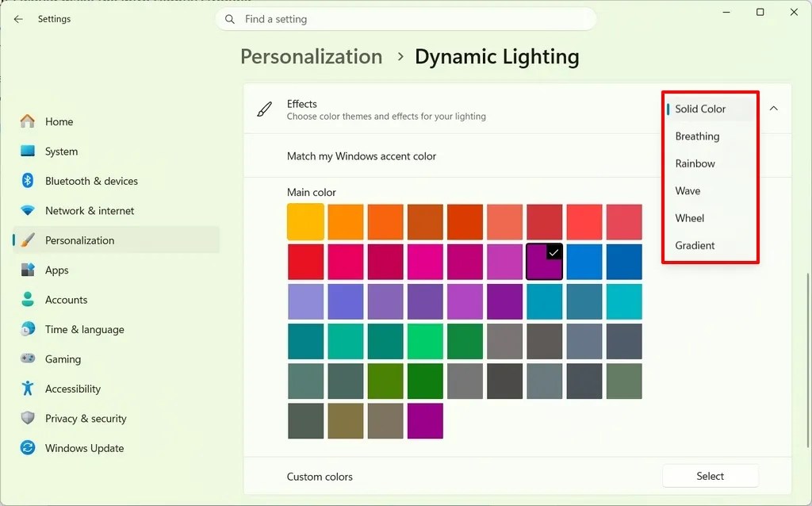Click the Apps icon in the sidebar

(28, 270)
